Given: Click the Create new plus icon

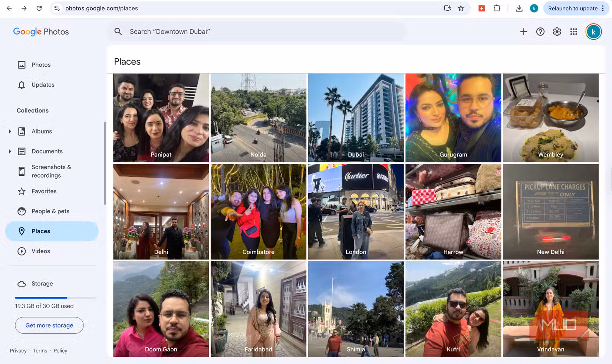Looking at the screenshot, I should [x=523, y=32].
